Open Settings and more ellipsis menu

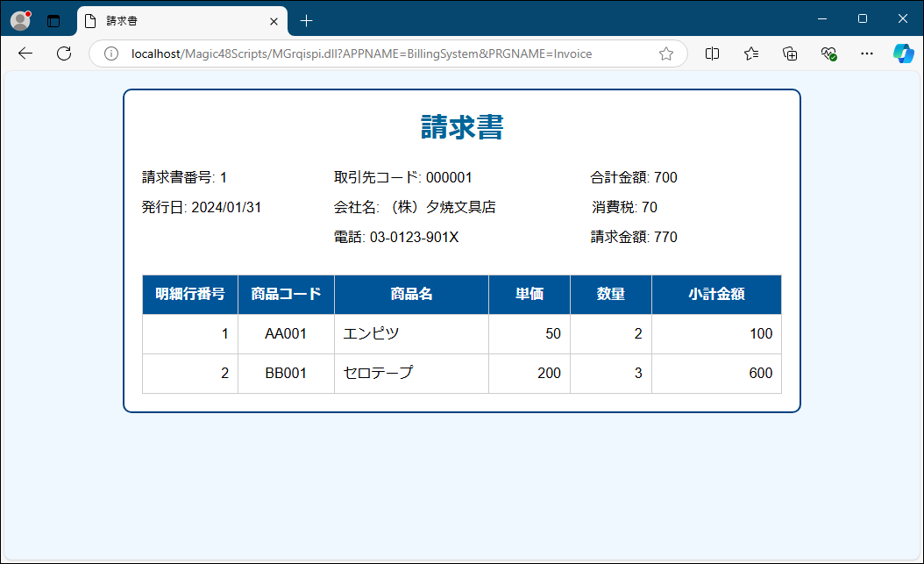pos(867,54)
